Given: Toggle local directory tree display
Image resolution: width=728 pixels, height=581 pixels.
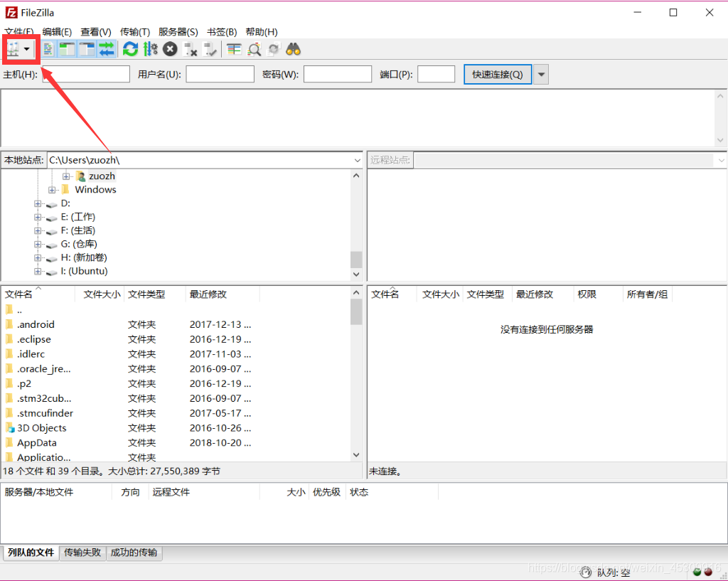Looking at the screenshot, I should [x=68, y=49].
